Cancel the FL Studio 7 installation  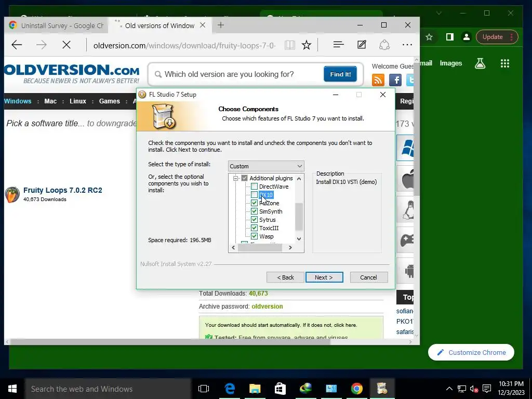(368, 277)
